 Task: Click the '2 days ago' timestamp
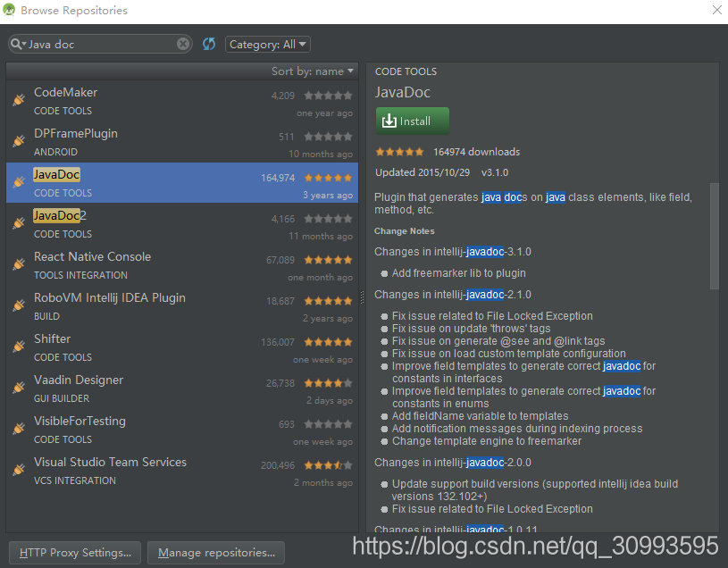(330, 400)
